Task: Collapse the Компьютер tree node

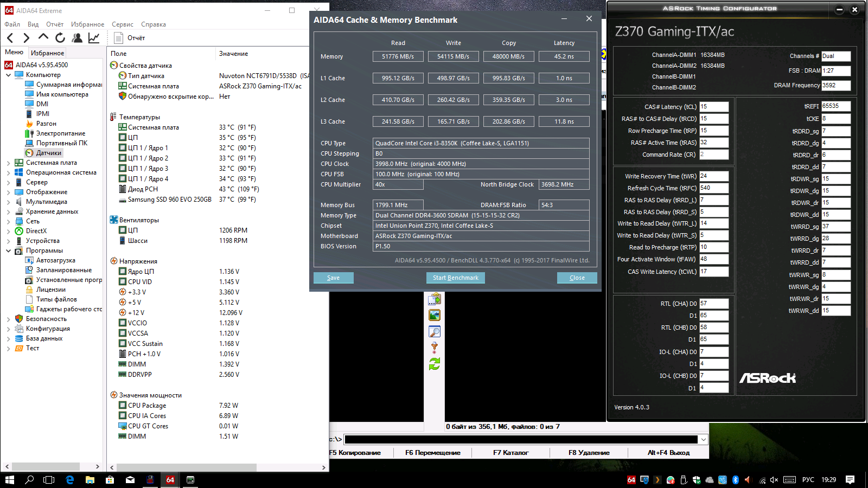Action: pos(8,75)
